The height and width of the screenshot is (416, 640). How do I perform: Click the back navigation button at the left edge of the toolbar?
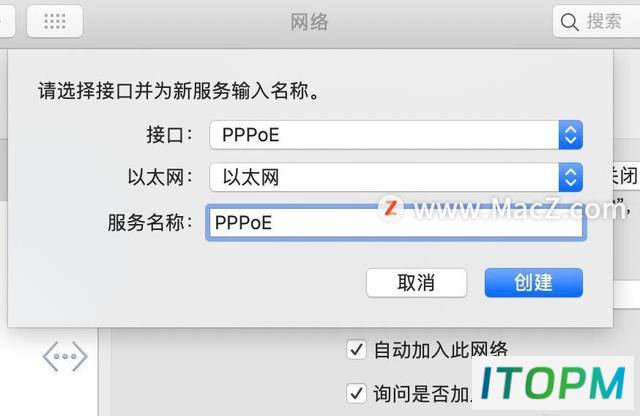coord(6,21)
